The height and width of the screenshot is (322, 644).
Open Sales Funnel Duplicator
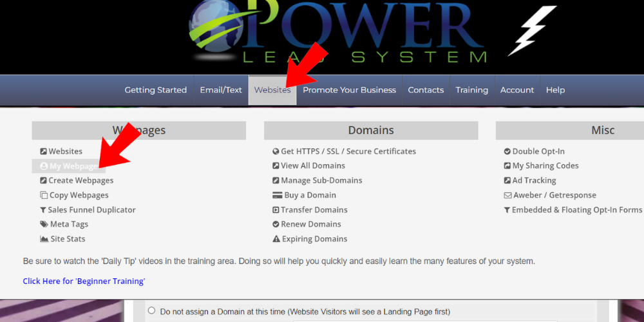pos(91,210)
